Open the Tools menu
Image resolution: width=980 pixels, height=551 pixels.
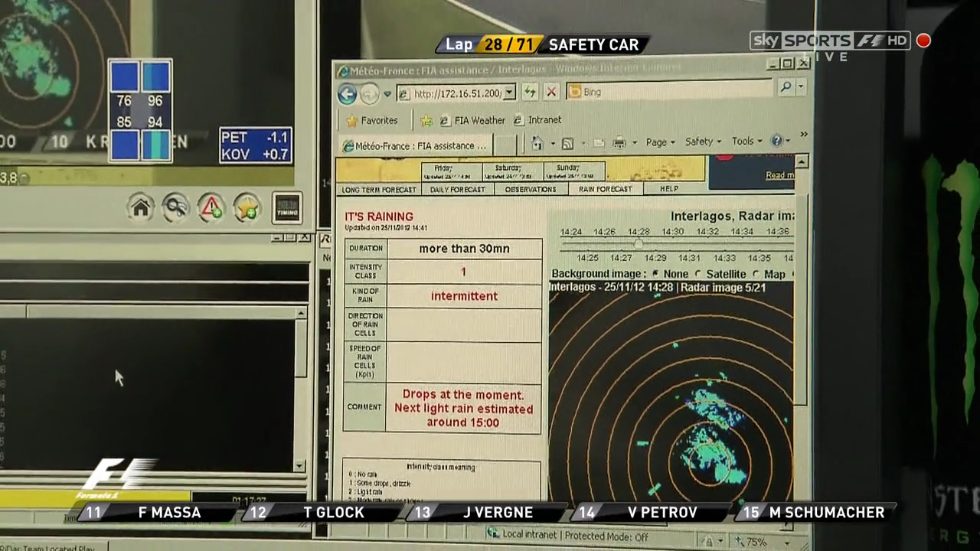coord(746,141)
